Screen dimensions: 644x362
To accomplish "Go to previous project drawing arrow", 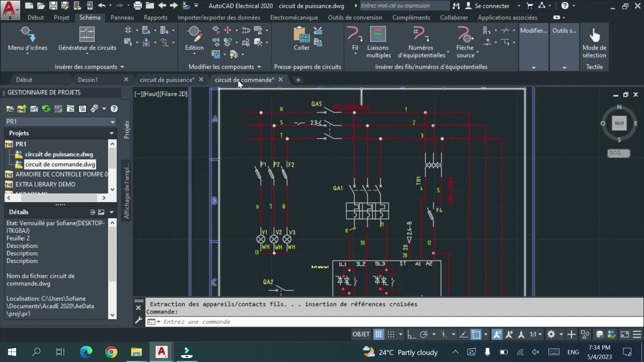I will pos(162,6).
